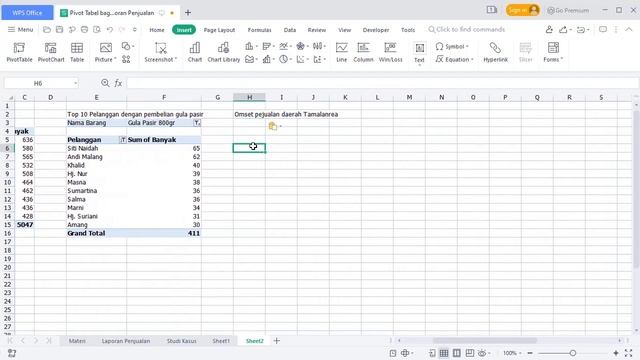Switch to the WPS Office home tab
The height and width of the screenshot is (360, 640).
click(27, 13)
